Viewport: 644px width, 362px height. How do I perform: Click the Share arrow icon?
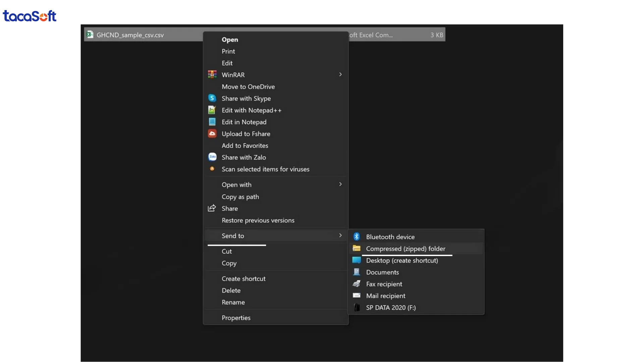tap(212, 208)
